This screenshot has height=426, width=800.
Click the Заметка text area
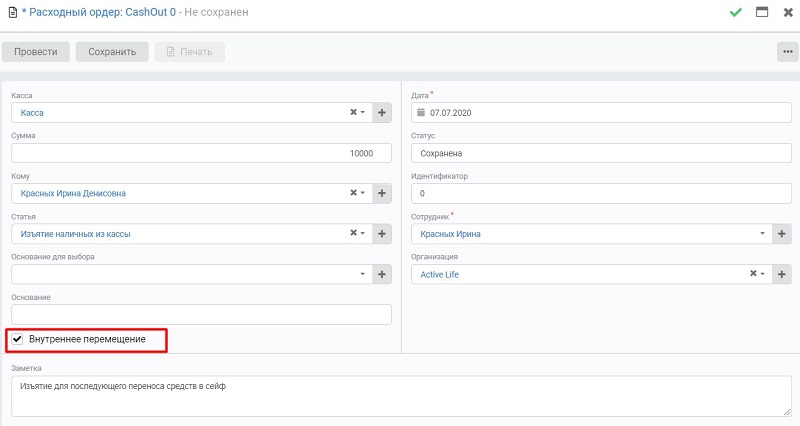tap(402, 396)
